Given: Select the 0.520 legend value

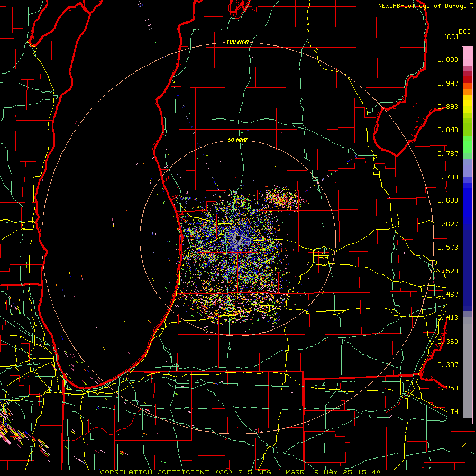Looking at the screenshot, I should point(448,271).
